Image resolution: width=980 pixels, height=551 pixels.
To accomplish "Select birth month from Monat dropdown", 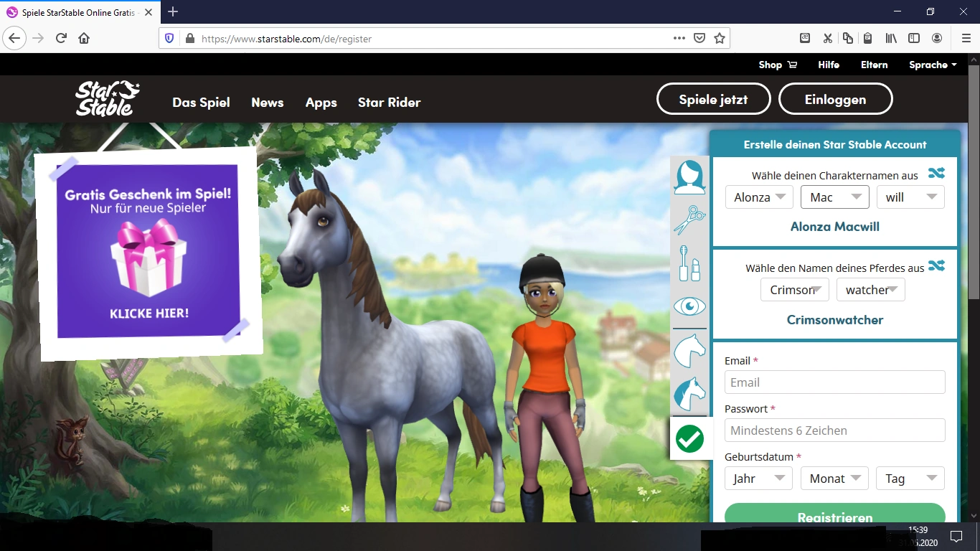I will coord(835,479).
